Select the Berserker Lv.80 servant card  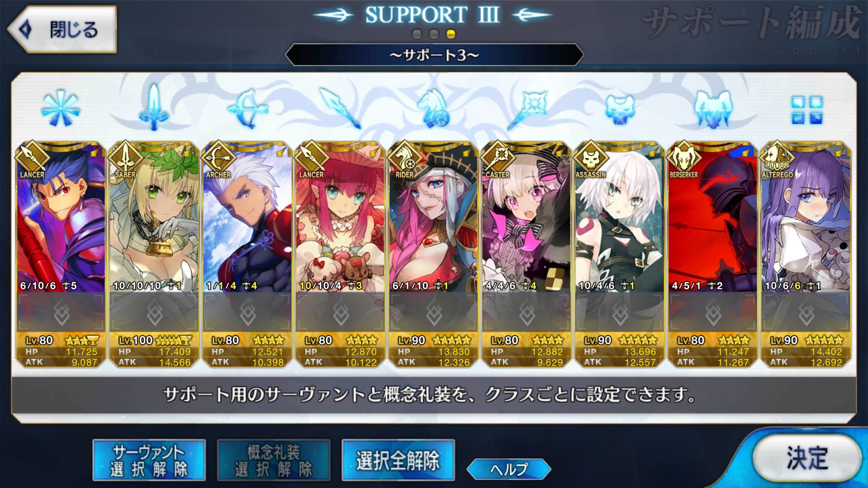(x=713, y=255)
